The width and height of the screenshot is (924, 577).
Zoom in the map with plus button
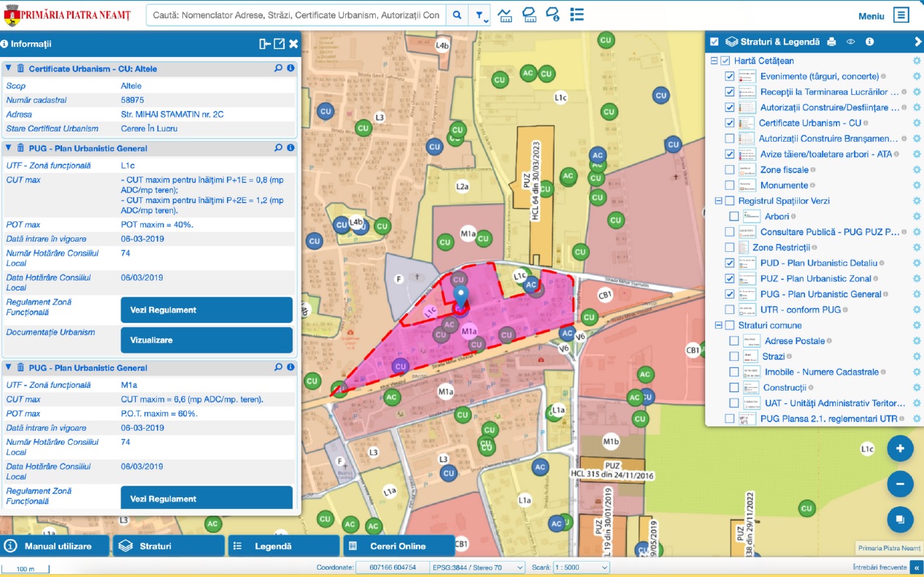pyautogui.click(x=900, y=448)
